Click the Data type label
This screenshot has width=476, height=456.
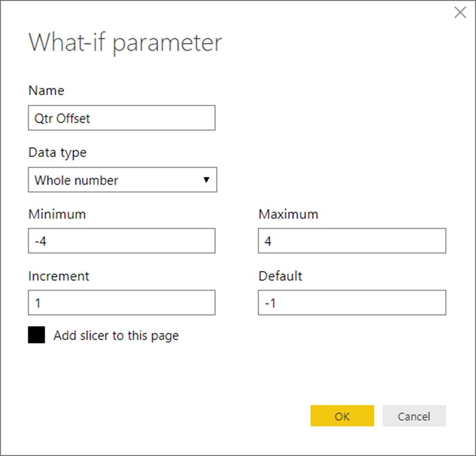pyautogui.click(x=58, y=153)
